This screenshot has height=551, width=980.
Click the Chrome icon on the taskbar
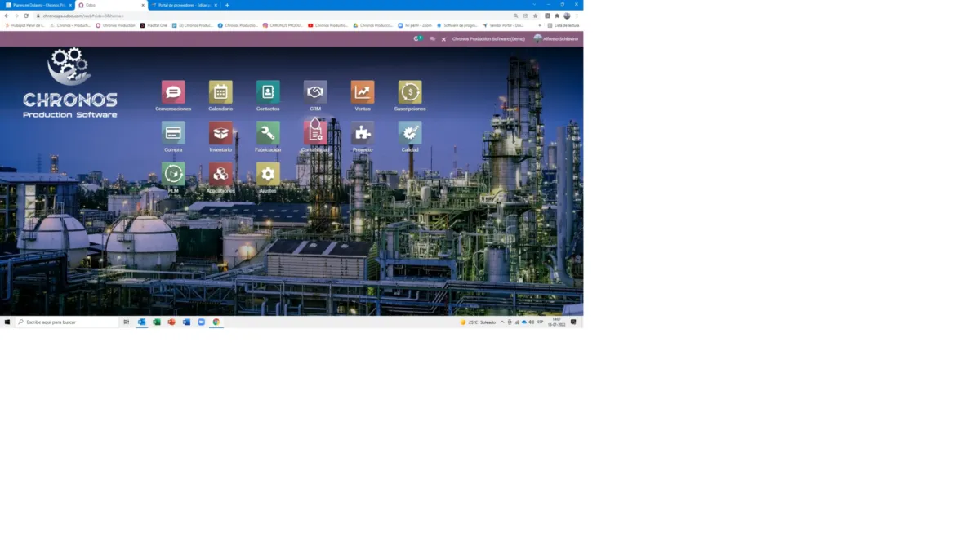pyautogui.click(x=216, y=322)
